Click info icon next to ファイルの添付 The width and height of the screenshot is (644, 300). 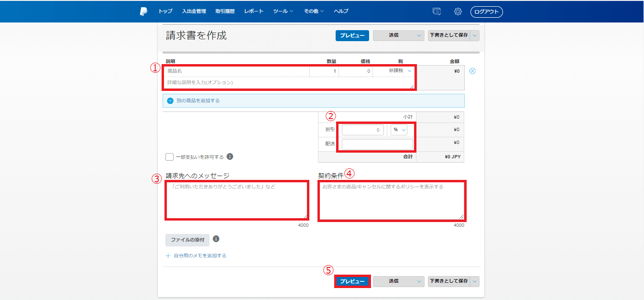click(216, 239)
